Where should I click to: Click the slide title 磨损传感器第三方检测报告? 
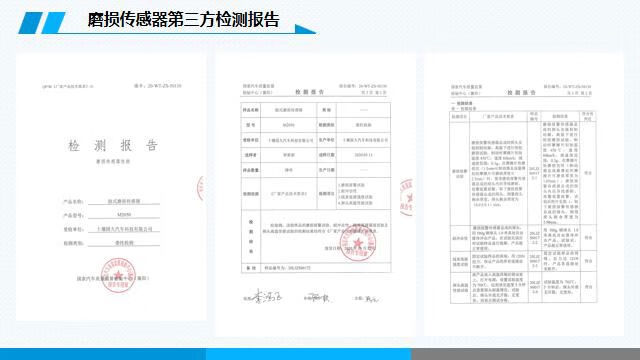tap(184, 20)
